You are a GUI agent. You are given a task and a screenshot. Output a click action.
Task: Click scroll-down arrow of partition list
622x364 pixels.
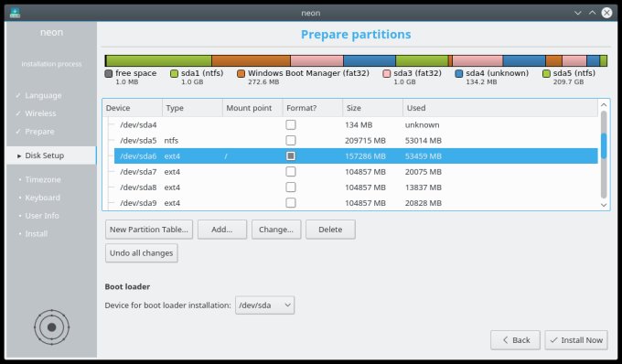click(x=604, y=205)
